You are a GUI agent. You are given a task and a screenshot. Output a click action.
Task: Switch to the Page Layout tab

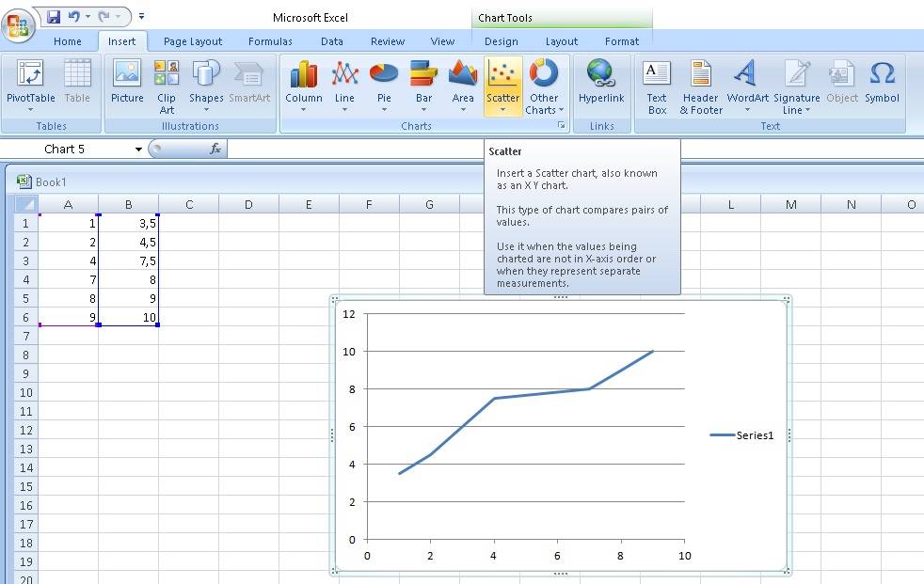193,41
